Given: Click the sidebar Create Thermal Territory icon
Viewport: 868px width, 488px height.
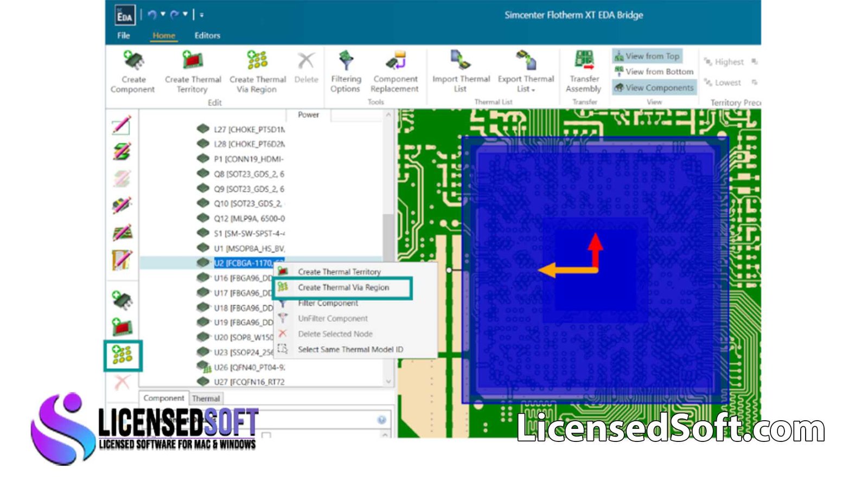Looking at the screenshot, I should coord(122,327).
